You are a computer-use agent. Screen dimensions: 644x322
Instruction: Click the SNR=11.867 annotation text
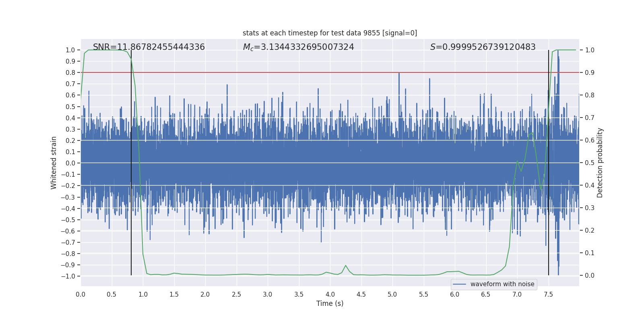[x=149, y=47]
